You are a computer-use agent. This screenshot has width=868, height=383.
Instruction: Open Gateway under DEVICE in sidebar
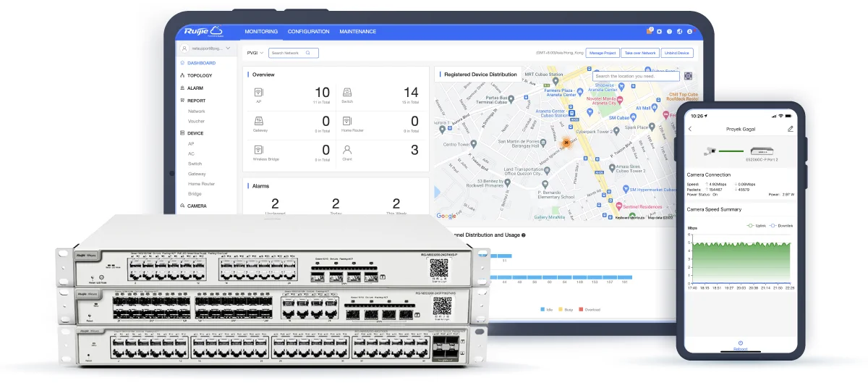coord(197,174)
